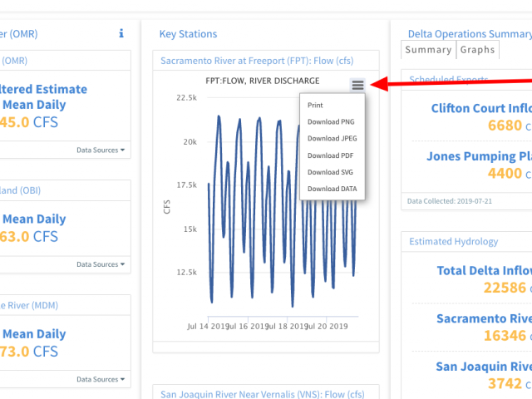Switch to the Graphs tab
The height and width of the screenshot is (399, 532).
[477, 50]
